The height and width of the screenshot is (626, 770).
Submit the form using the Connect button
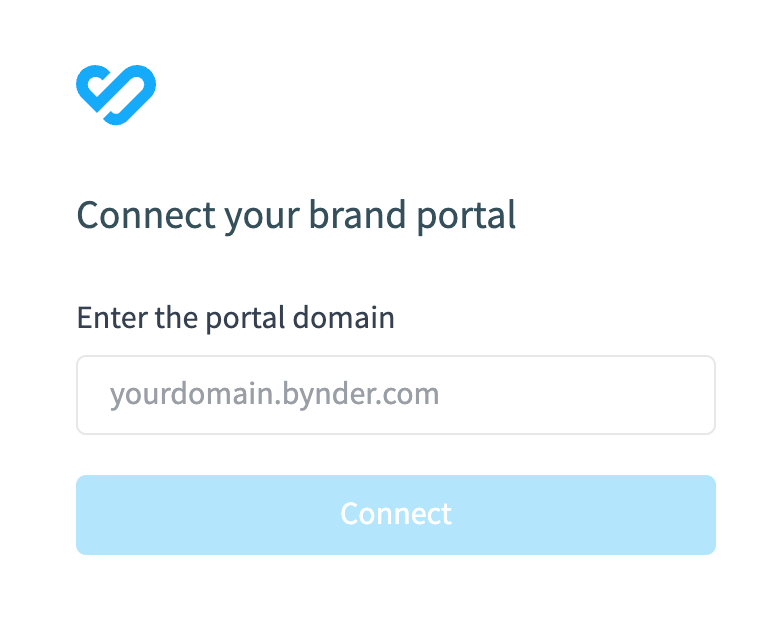[x=395, y=514]
